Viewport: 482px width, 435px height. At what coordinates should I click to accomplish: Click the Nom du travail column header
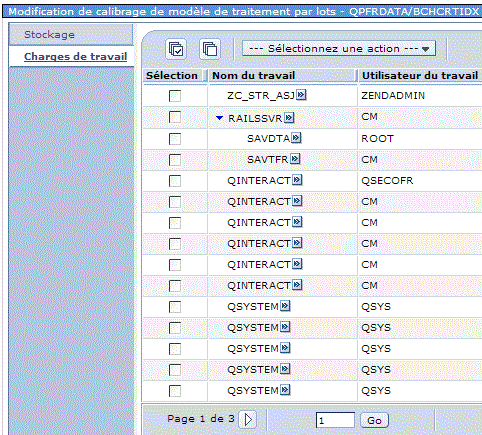[x=253, y=76]
